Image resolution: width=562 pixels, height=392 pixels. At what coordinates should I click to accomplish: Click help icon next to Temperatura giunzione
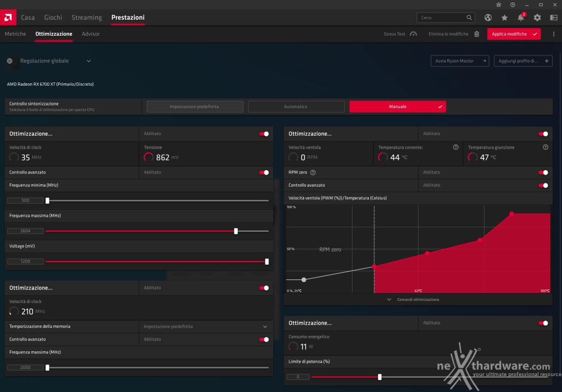pos(545,147)
